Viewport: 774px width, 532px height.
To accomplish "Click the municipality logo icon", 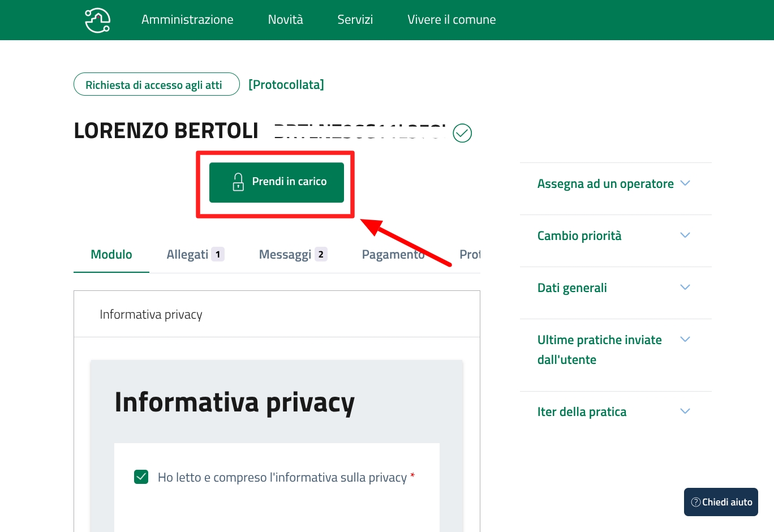I will pyautogui.click(x=97, y=20).
